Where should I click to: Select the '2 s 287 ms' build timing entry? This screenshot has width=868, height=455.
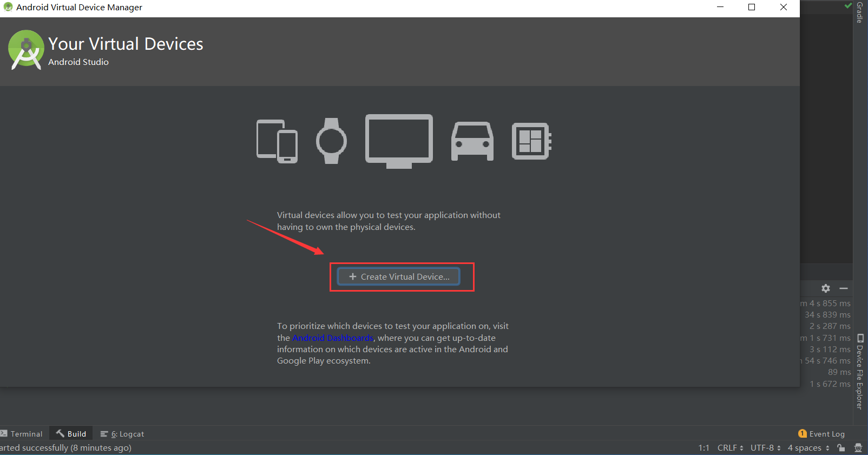[830, 326]
